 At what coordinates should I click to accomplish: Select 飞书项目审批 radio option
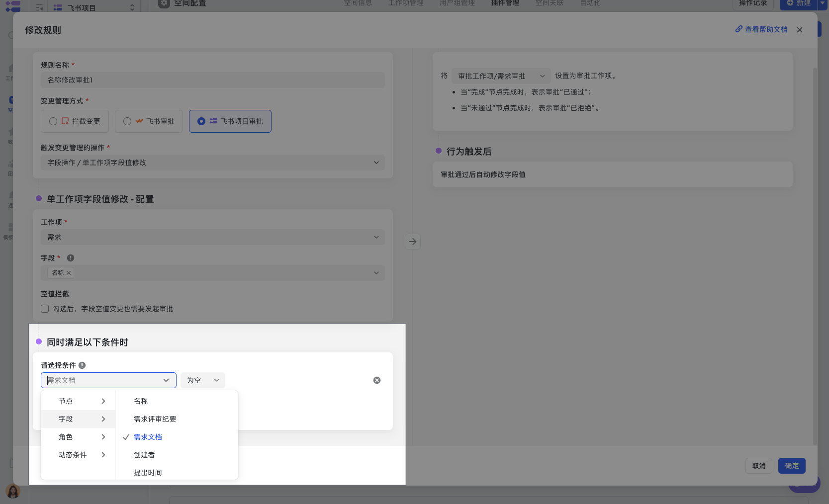click(230, 121)
